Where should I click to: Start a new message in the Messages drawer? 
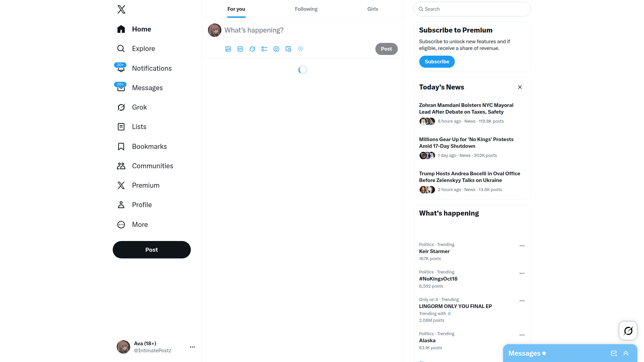614,353
